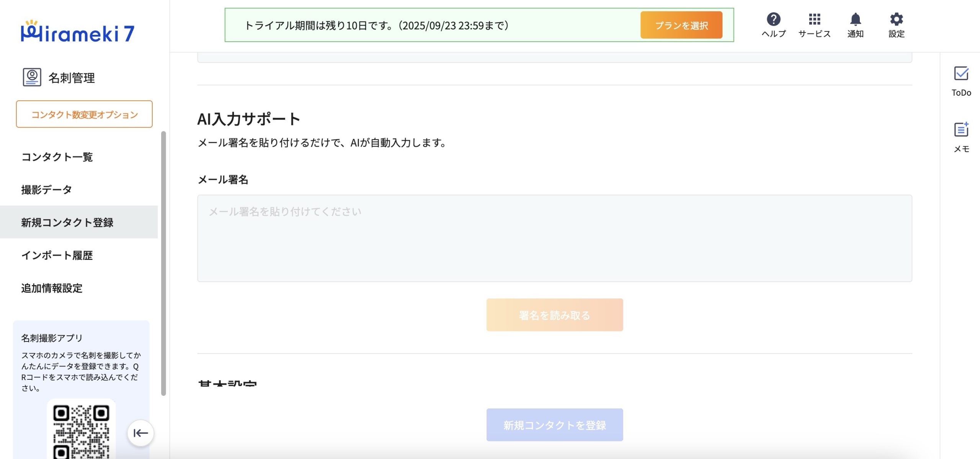Click 新規コンタクトを登録 button
The width and height of the screenshot is (980, 459).
(x=554, y=425)
